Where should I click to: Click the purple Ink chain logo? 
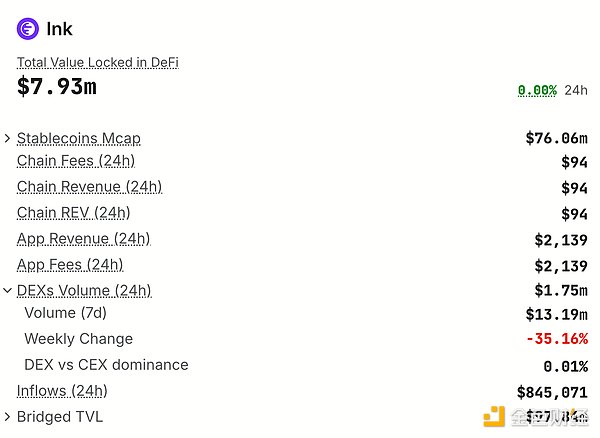[x=28, y=29]
